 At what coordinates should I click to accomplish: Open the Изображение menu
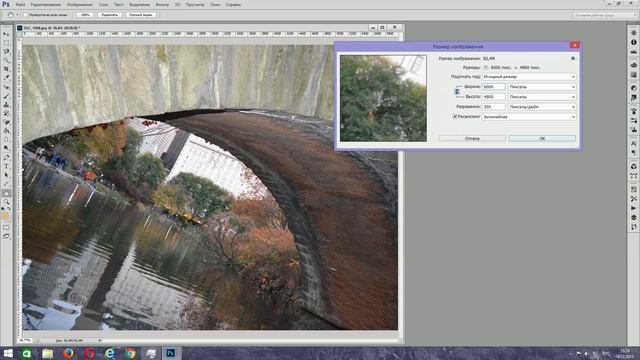click(79, 4)
